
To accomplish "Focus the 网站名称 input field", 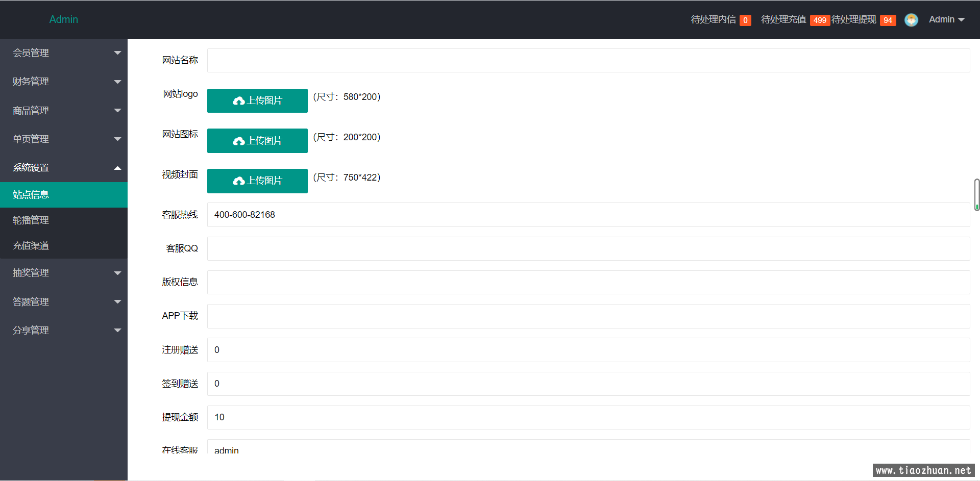I will click(x=589, y=61).
